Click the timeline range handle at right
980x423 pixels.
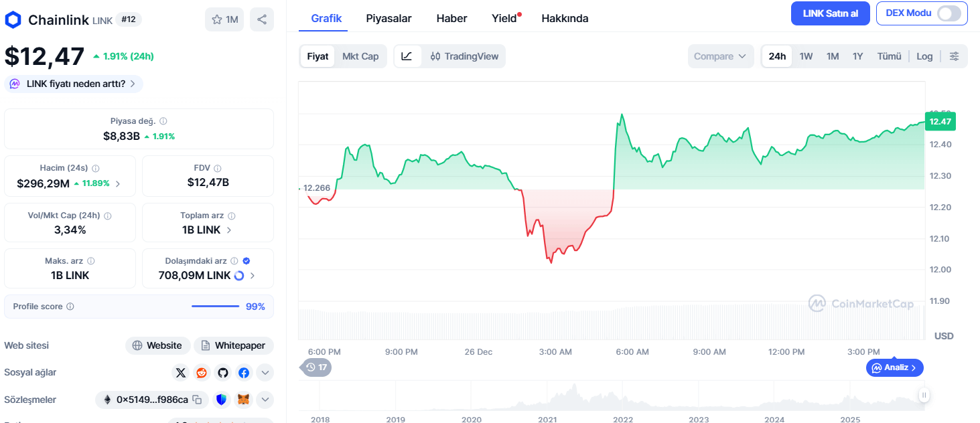[x=924, y=395]
